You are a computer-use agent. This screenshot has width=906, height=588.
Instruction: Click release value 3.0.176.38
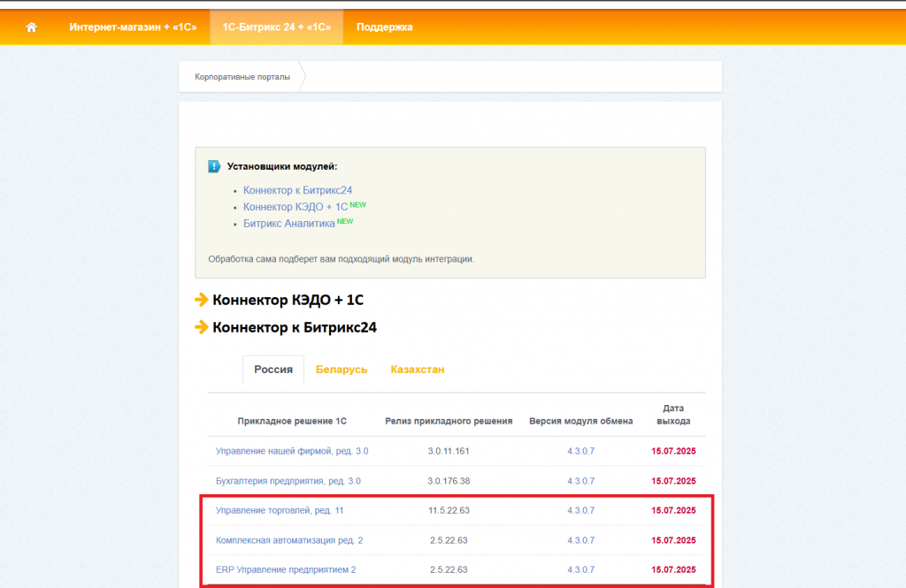[x=449, y=481]
